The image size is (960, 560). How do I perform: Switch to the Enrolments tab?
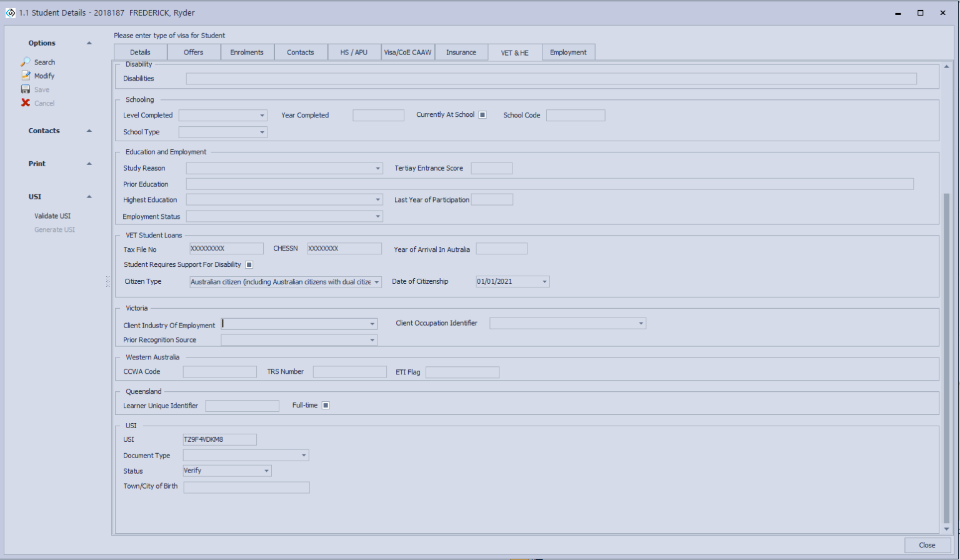pyautogui.click(x=247, y=52)
